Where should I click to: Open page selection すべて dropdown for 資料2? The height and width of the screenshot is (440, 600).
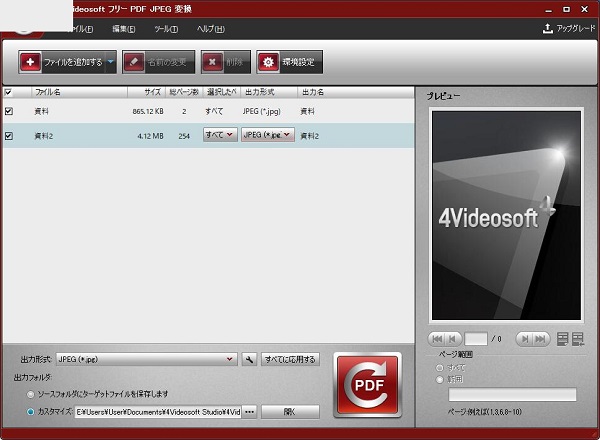220,135
